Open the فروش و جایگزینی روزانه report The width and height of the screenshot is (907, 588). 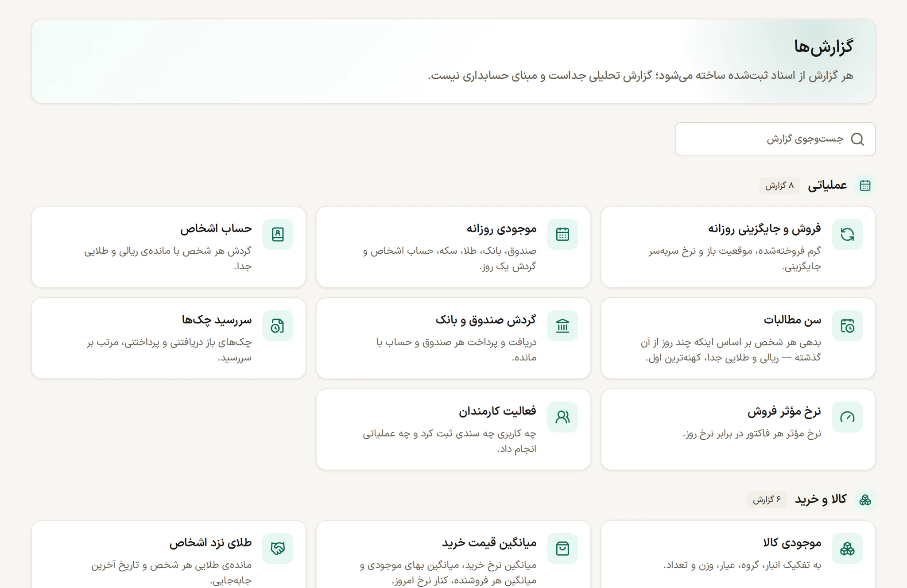coord(764,228)
